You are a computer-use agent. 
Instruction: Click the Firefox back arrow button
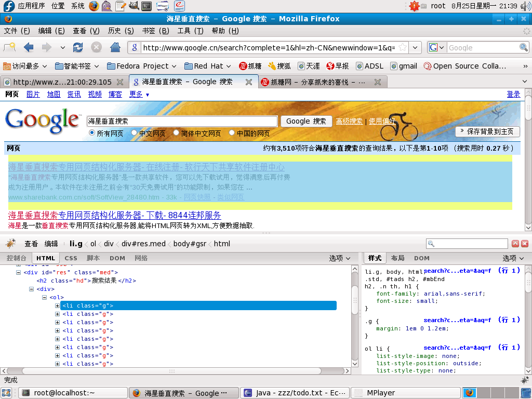point(29,47)
